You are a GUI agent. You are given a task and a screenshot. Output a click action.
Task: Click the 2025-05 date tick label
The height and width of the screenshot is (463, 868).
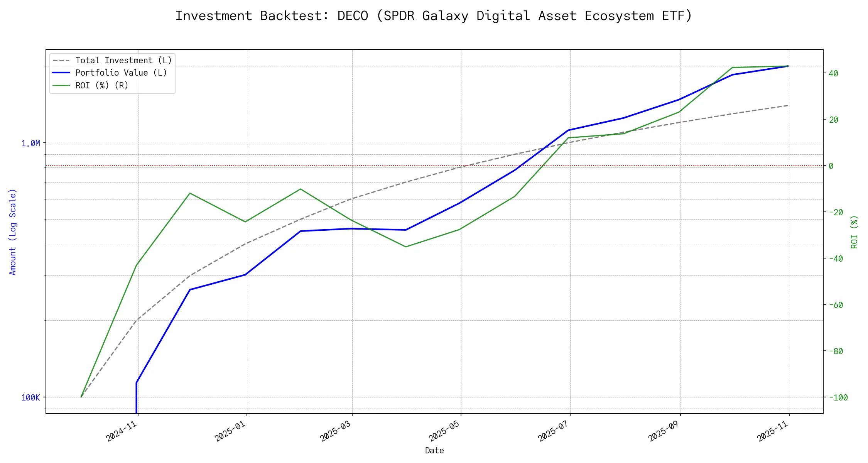coord(444,431)
